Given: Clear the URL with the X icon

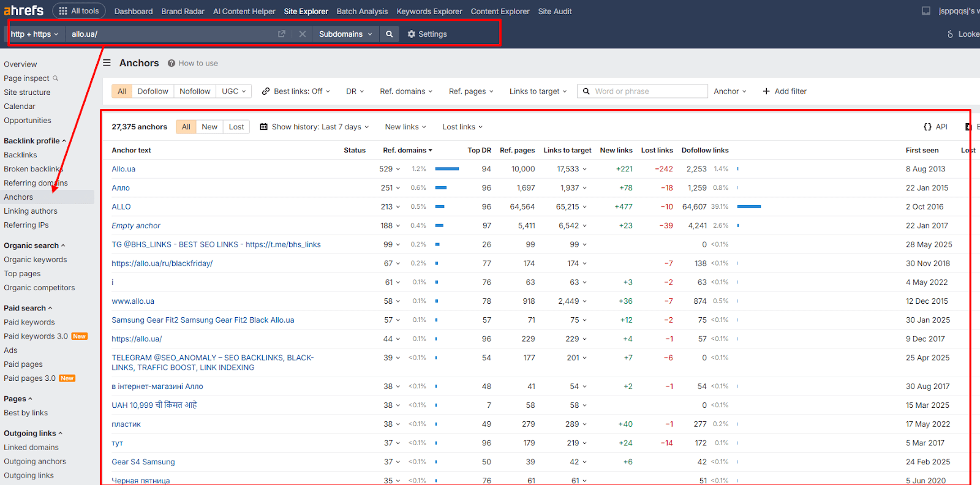Looking at the screenshot, I should pos(303,34).
